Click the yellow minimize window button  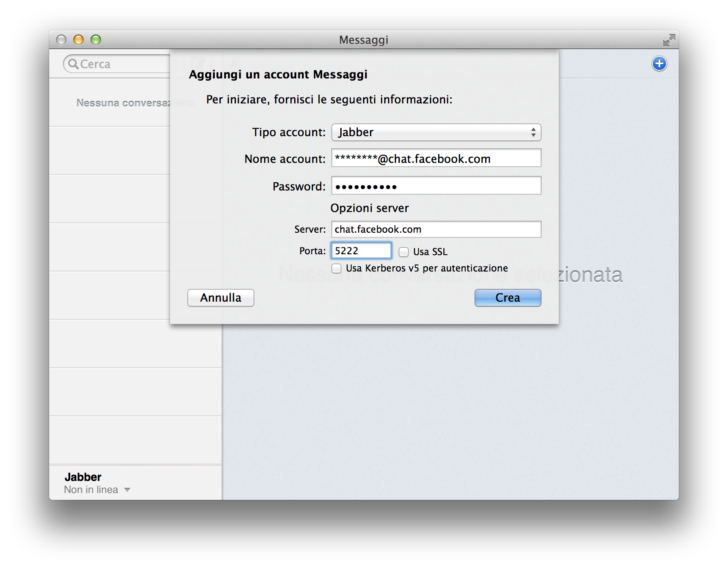pos(78,40)
